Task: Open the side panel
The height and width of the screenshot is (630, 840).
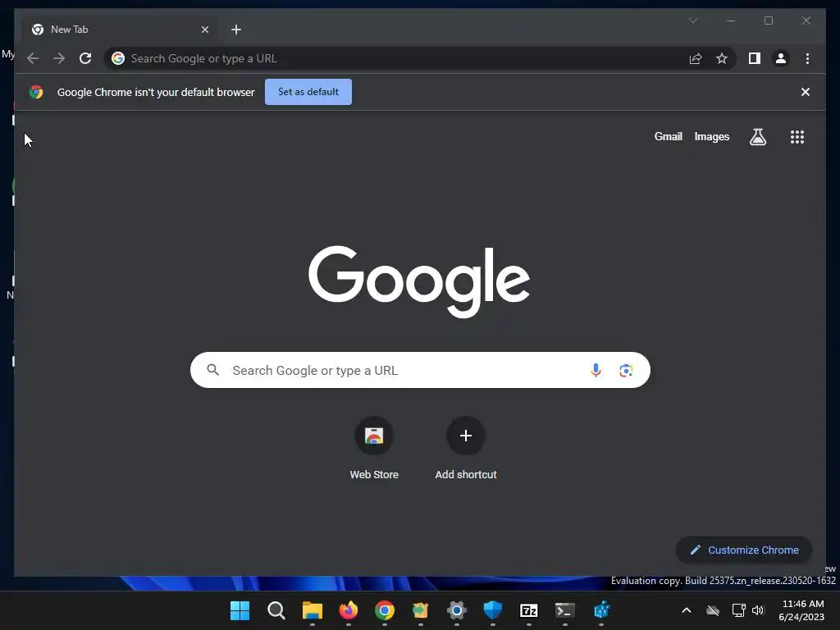Action: pos(755,58)
